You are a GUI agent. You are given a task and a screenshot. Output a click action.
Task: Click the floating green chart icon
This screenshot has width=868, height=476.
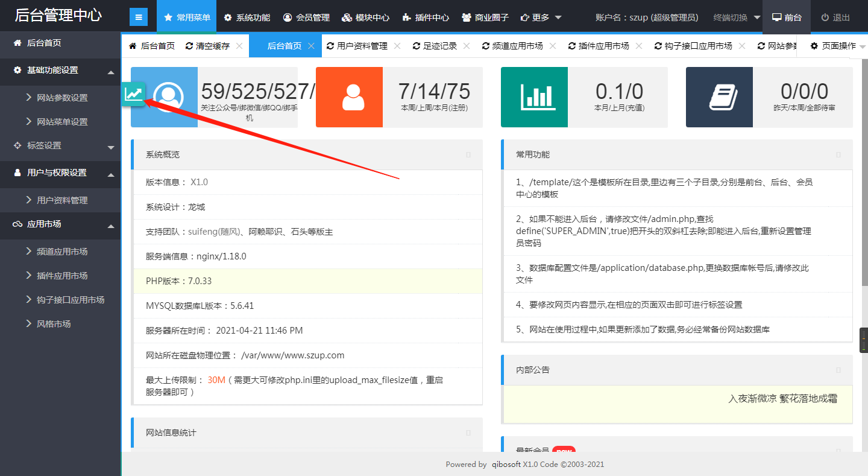[x=134, y=94]
